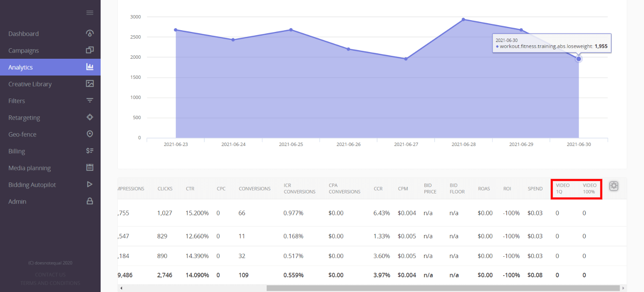Open table column settings gear

614,186
